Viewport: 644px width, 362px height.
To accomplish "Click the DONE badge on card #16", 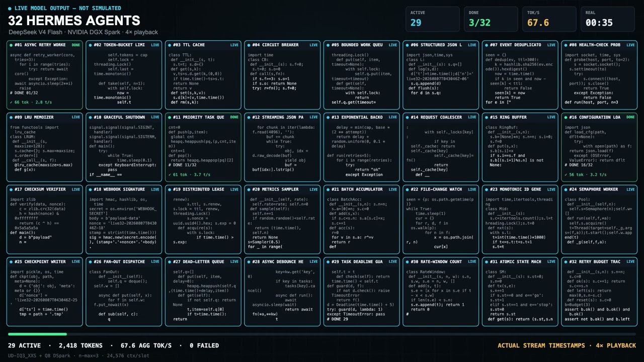I will pyautogui.click(x=630, y=117).
